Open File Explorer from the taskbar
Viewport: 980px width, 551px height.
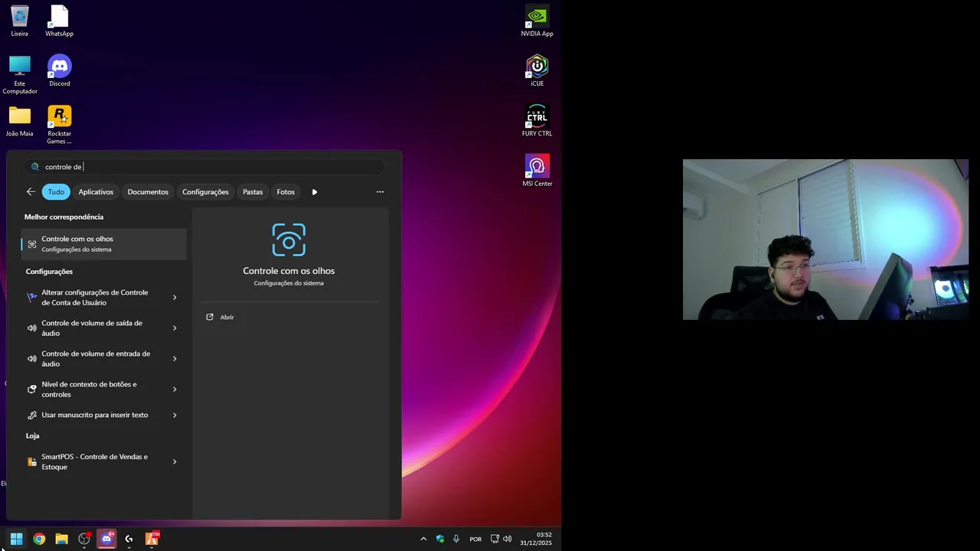(61, 539)
